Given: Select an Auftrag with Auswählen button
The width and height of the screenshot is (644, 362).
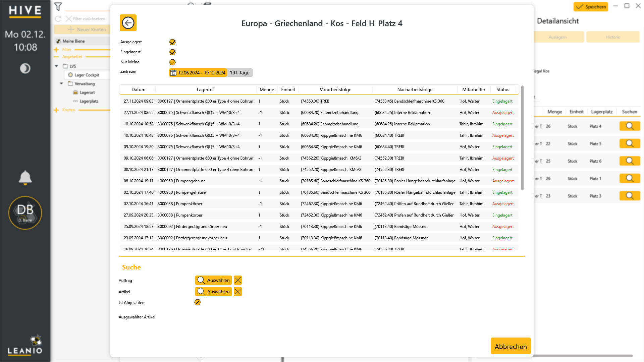Looking at the screenshot, I should 213,280.
